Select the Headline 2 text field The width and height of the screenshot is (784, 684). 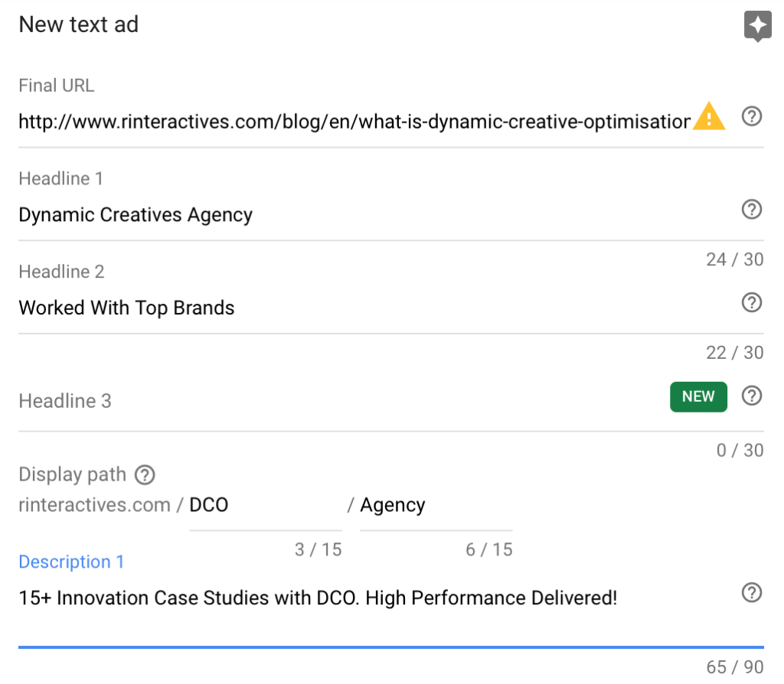tap(230, 308)
